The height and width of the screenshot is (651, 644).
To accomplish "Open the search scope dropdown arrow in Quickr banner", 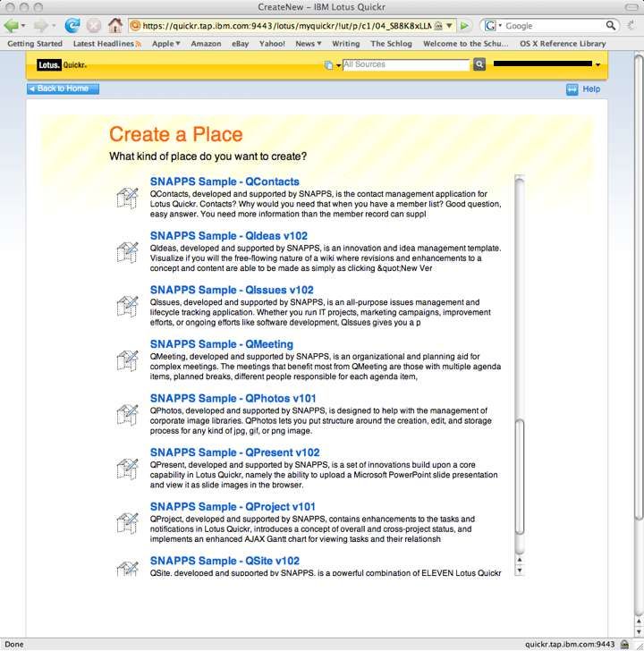I will click(x=338, y=65).
